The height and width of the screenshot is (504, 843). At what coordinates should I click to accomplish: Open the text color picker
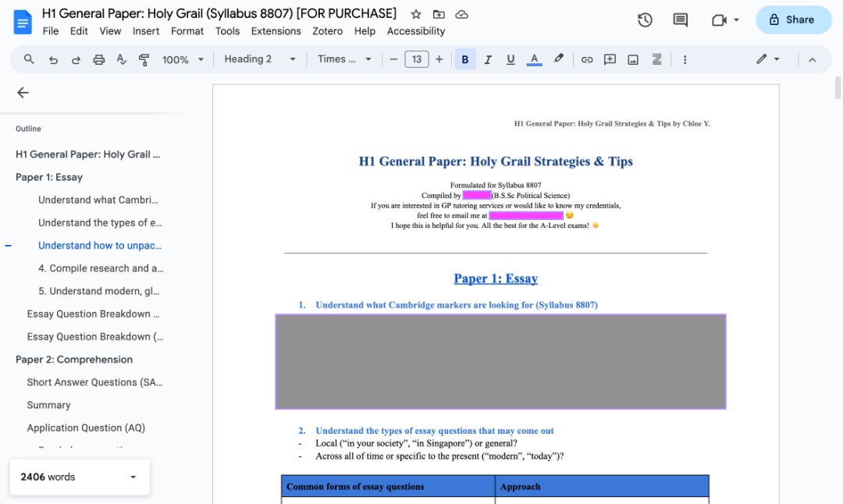(534, 59)
